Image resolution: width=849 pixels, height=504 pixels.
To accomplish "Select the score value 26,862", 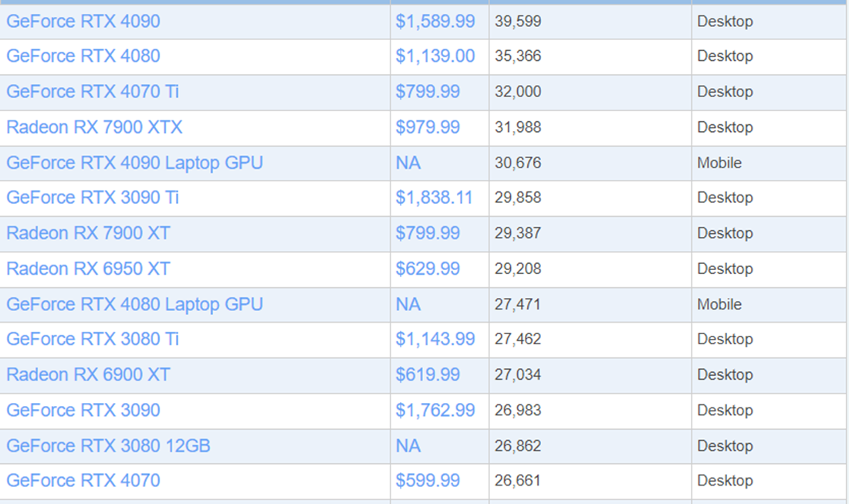I will click(518, 446).
